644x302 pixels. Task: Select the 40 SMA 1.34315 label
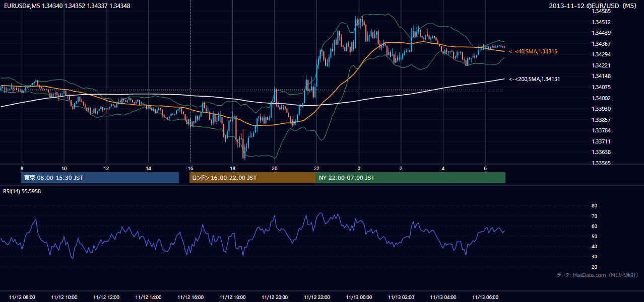(533, 51)
